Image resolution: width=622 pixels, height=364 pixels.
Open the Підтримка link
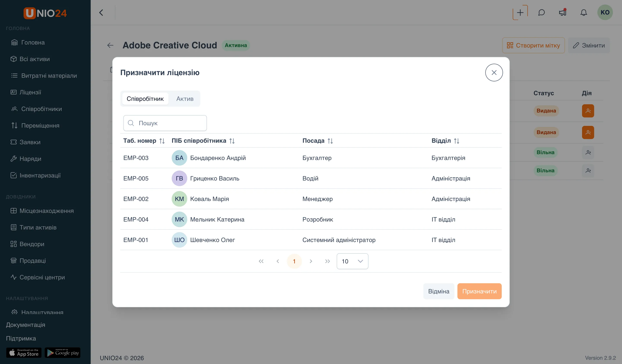tap(21, 338)
